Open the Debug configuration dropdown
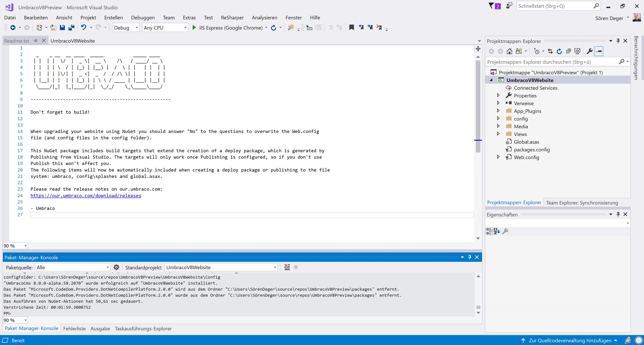 tap(126, 28)
